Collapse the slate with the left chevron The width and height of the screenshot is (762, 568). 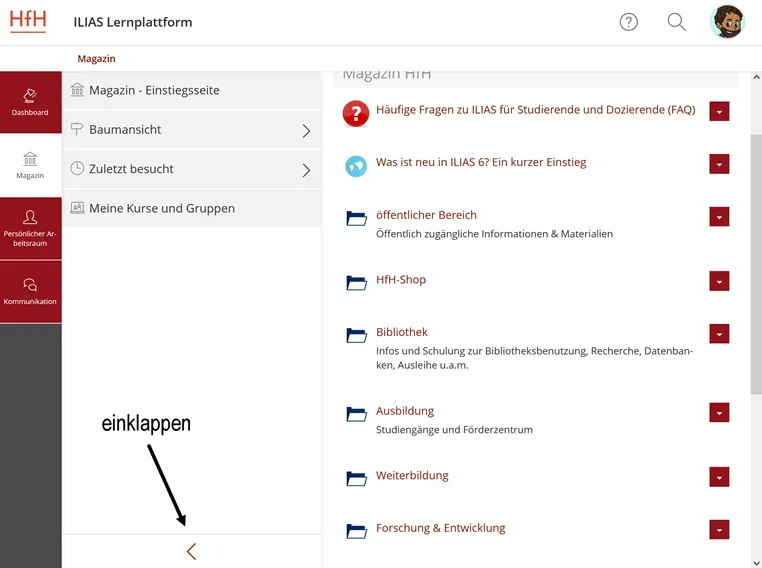pos(191,551)
